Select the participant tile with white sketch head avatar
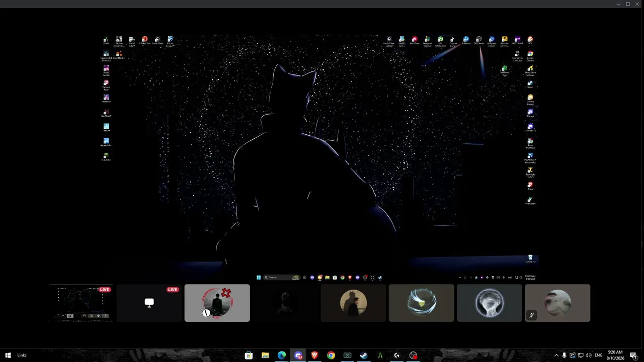This screenshot has height=362, width=644. click(x=490, y=303)
